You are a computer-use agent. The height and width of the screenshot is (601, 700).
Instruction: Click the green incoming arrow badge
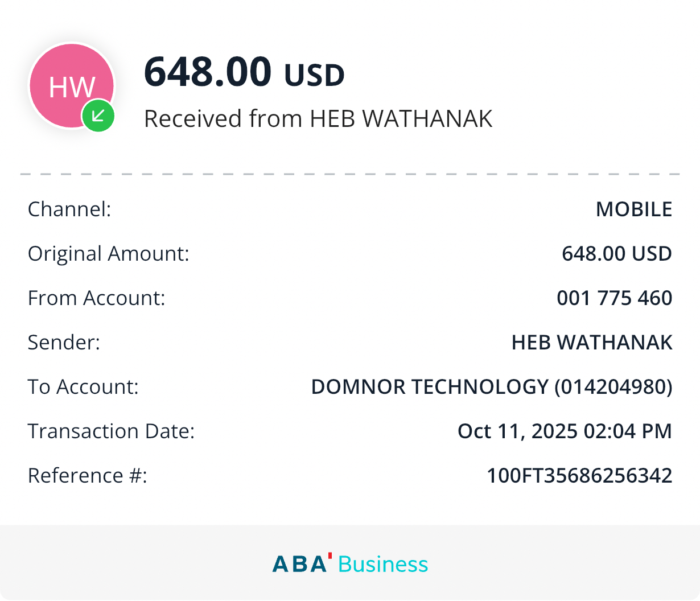point(98,117)
